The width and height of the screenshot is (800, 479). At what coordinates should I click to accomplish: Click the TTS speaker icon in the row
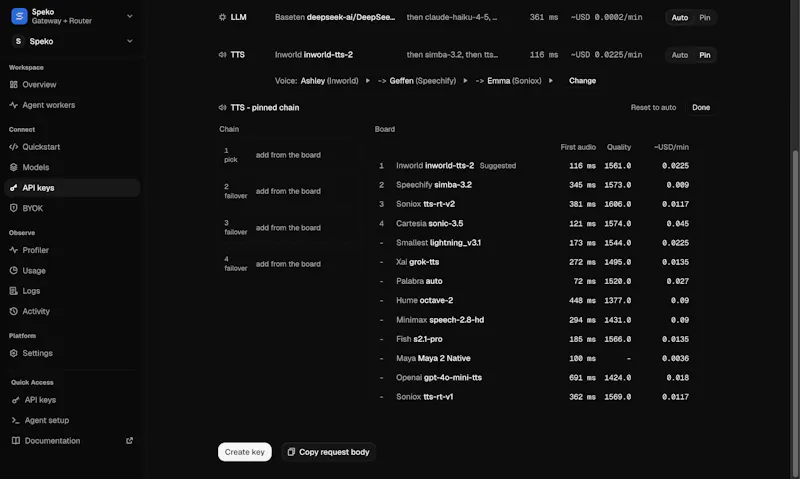[x=222, y=55]
